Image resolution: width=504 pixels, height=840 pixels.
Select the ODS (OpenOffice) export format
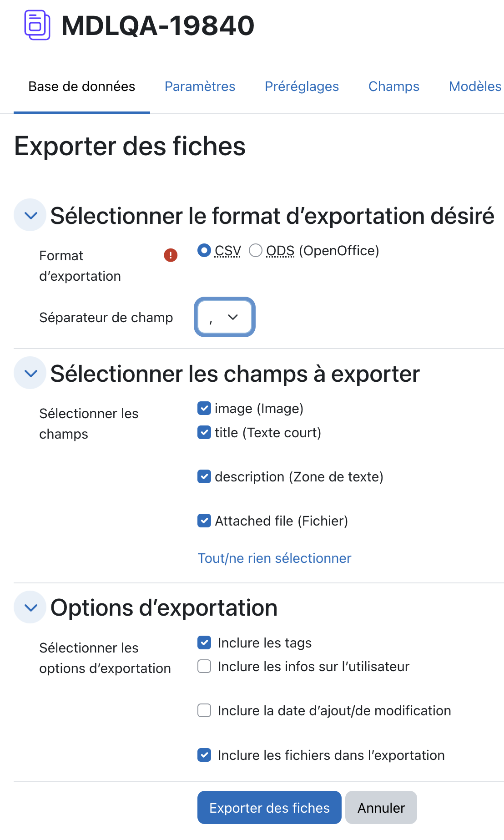click(x=256, y=250)
